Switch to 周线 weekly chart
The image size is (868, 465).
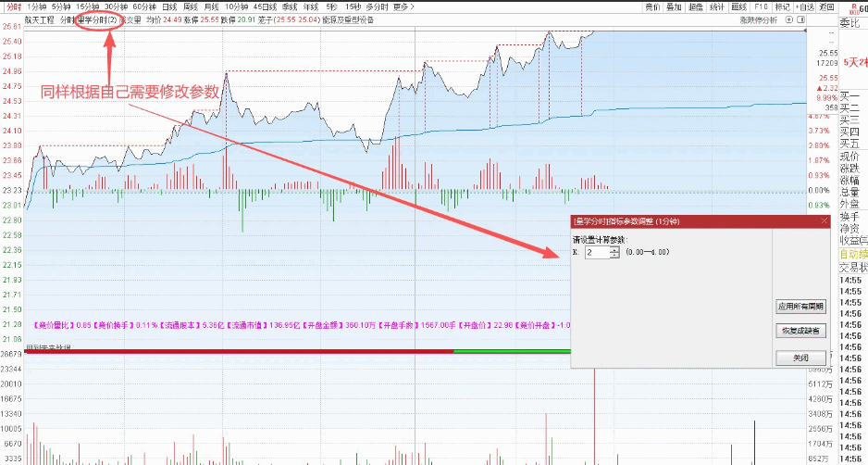pyautogui.click(x=191, y=6)
